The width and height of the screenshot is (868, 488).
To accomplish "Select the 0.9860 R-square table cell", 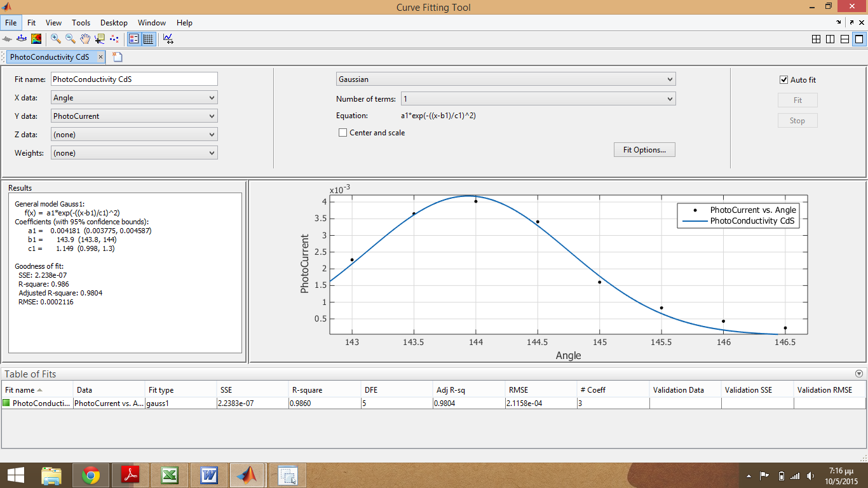I will [x=325, y=403].
